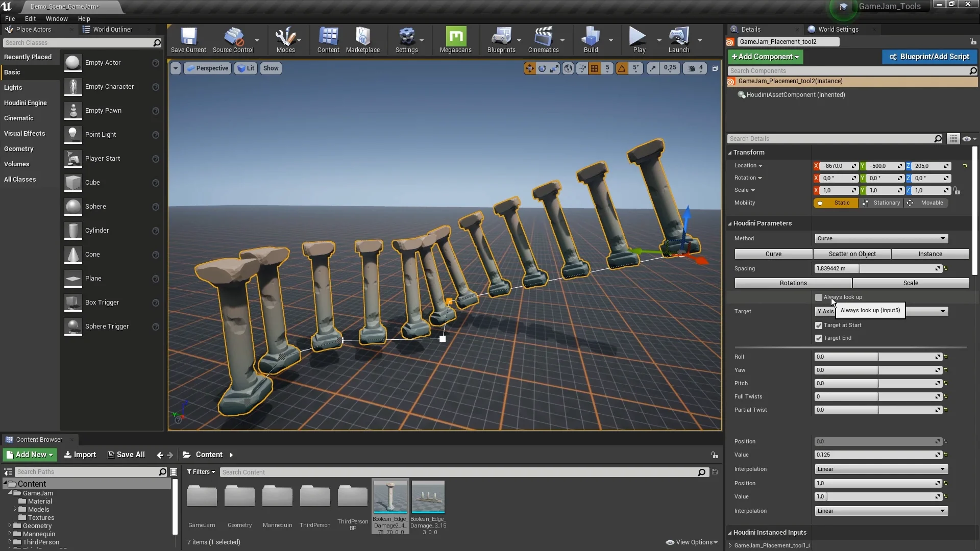Screen dimensions: 980x551
Task: Maximize or restore the viewport
Action: 715,68
